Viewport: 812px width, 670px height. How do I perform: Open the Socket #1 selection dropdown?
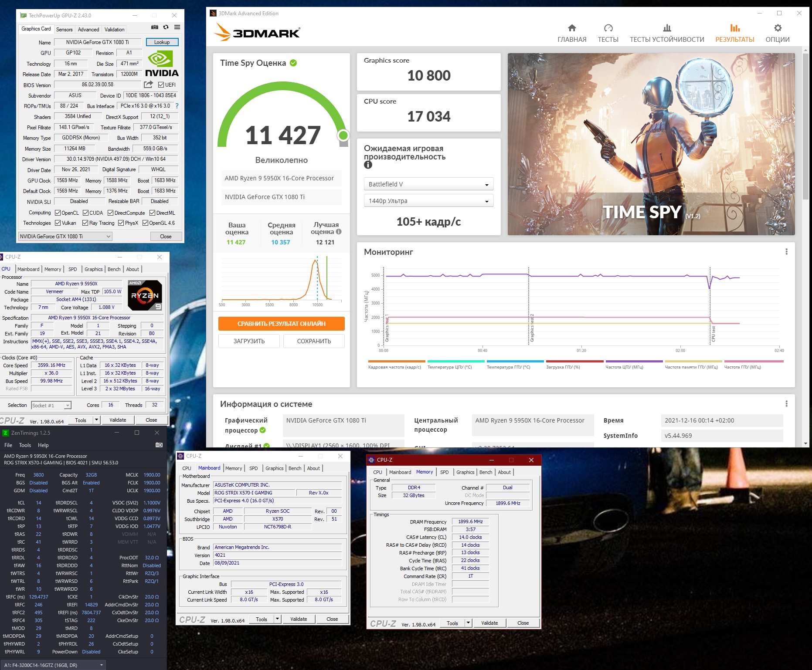51,406
